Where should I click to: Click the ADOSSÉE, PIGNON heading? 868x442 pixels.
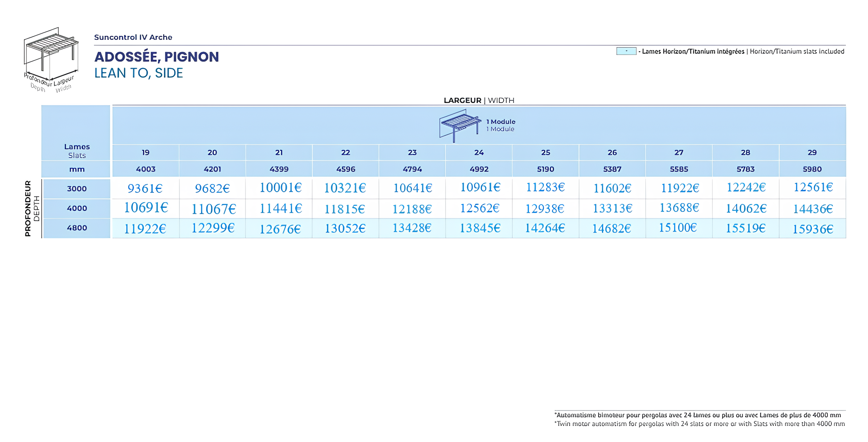tap(157, 57)
